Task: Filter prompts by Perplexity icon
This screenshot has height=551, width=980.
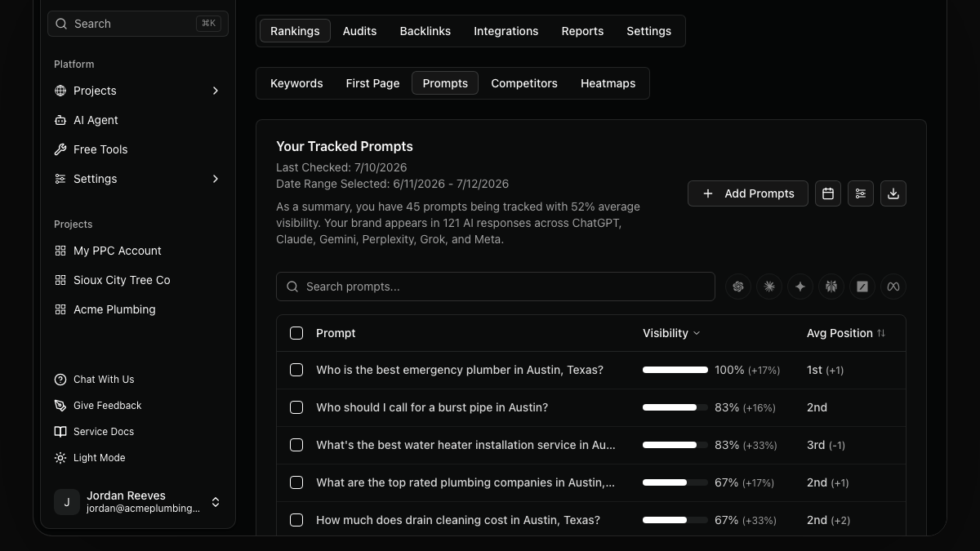Action: click(831, 287)
